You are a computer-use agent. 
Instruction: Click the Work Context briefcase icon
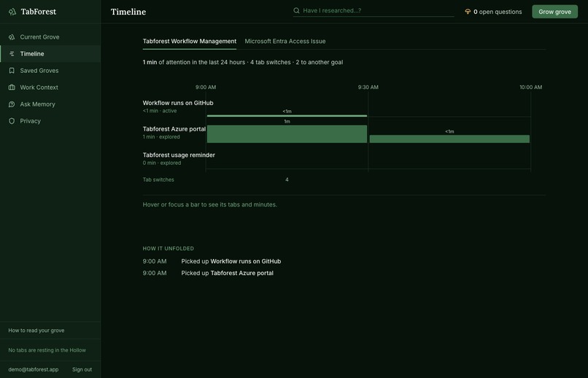coord(12,88)
